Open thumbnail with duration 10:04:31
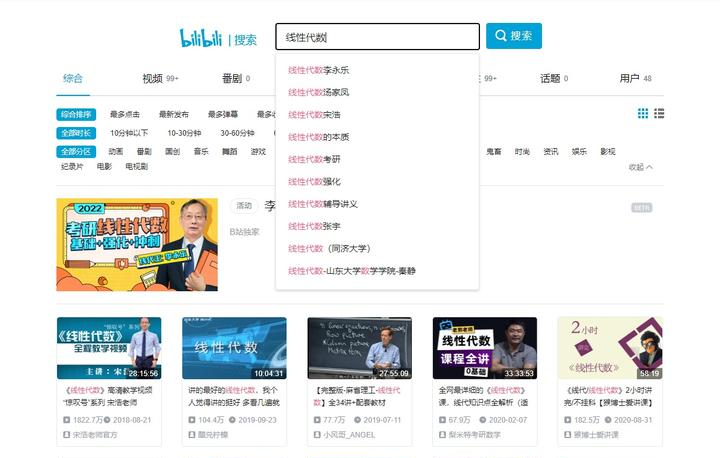Screen dimensions: 720x458 pyautogui.click(x=234, y=348)
